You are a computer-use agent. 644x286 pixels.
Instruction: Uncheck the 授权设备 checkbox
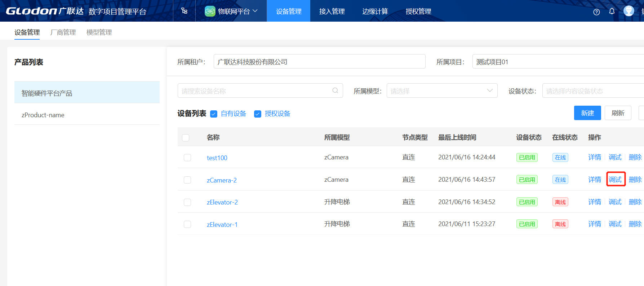pyautogui.click(x=258, y=114)
